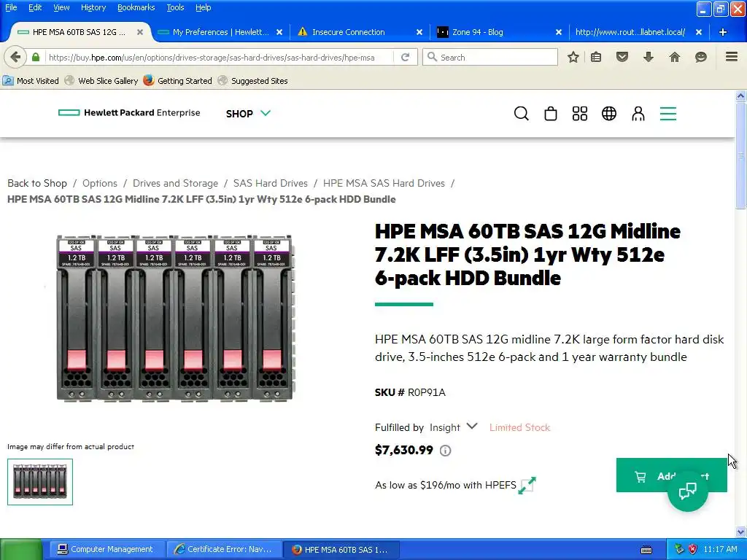
Task: Click the browser Back arrow button
Action: pos(15,57)
